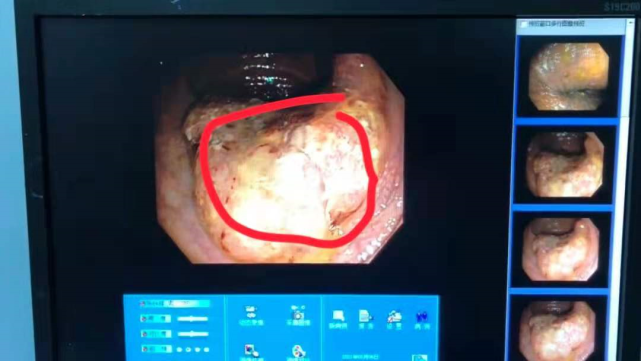
Task: Select the third endoscopy thumbnail
Action: [x=560, y=249]
